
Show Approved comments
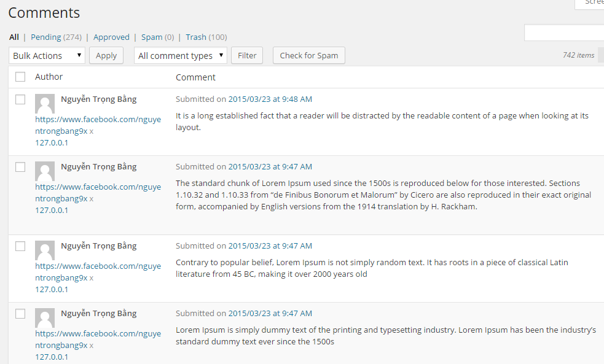click(111, 37)
